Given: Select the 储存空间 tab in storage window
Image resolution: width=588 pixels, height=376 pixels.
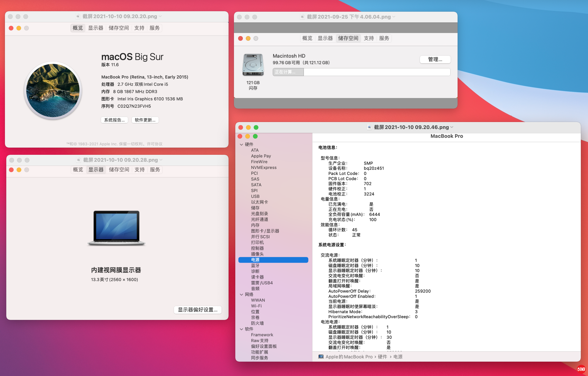Looking at the screenshot, I should pos(348,38).
